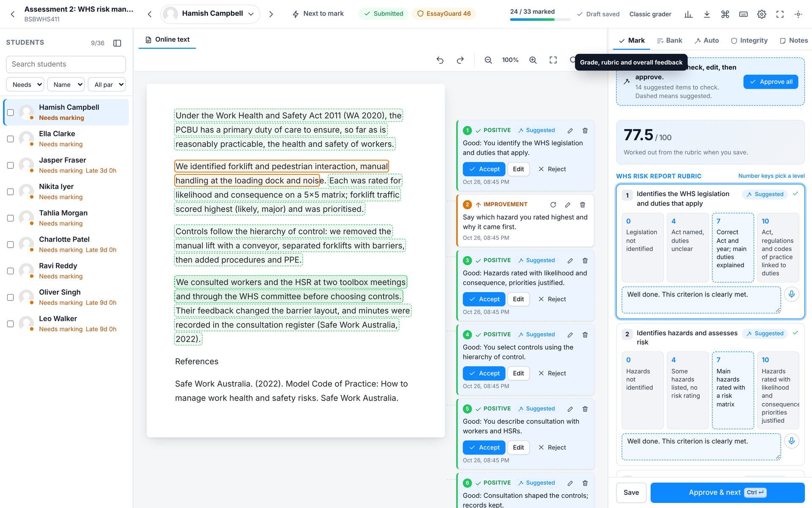Click Approve & next
The image size is (812, 508).
[x=727, y=492]
